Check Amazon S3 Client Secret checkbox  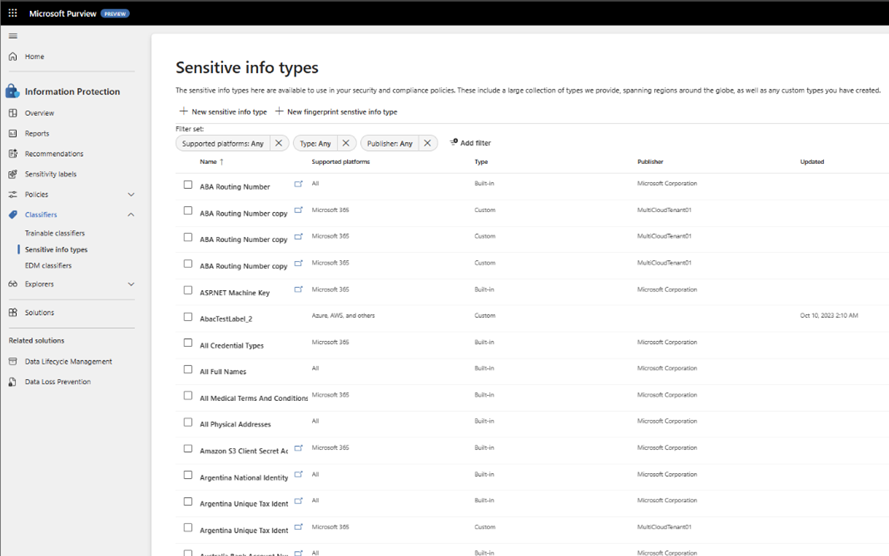(188, 449)
